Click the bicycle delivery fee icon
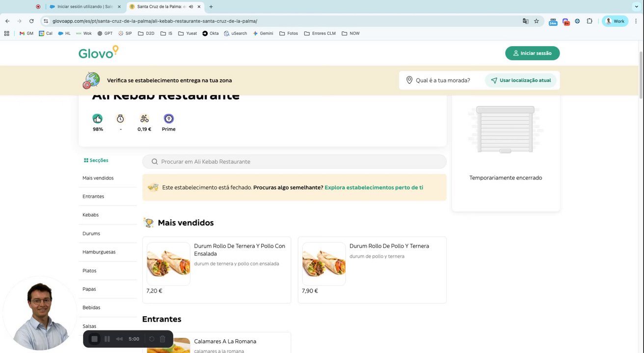Screen dimensions: 644x353 click(144, 119)
